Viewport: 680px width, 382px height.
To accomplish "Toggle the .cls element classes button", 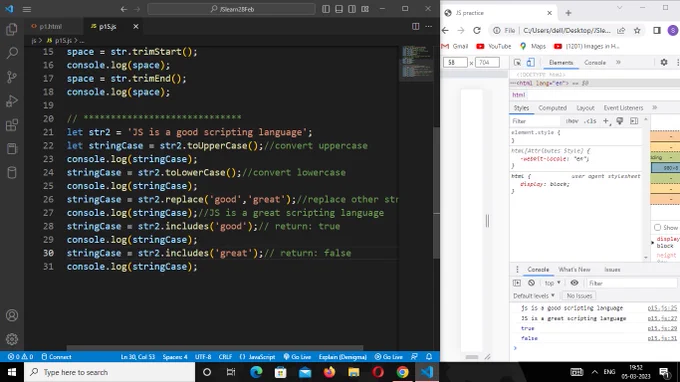I will [x=590, y=121].
